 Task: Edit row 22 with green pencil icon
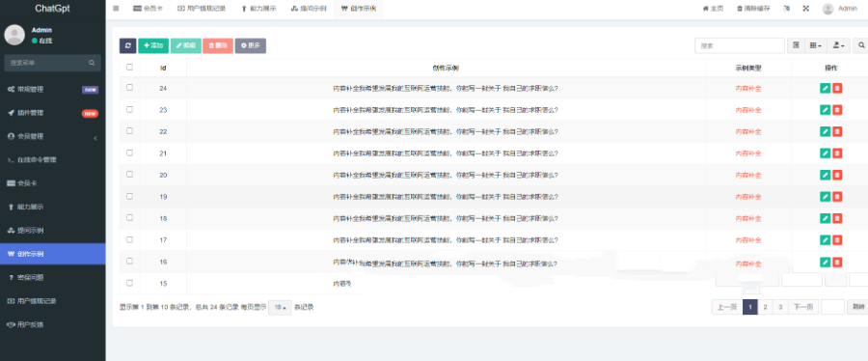(x=825, y=131)
